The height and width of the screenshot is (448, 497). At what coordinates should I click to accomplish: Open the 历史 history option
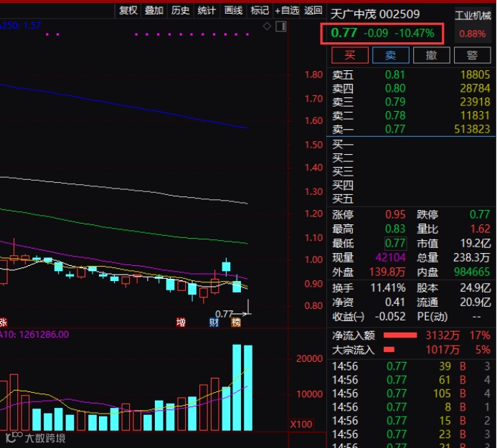pyautogui.click(x=180, y=11)
